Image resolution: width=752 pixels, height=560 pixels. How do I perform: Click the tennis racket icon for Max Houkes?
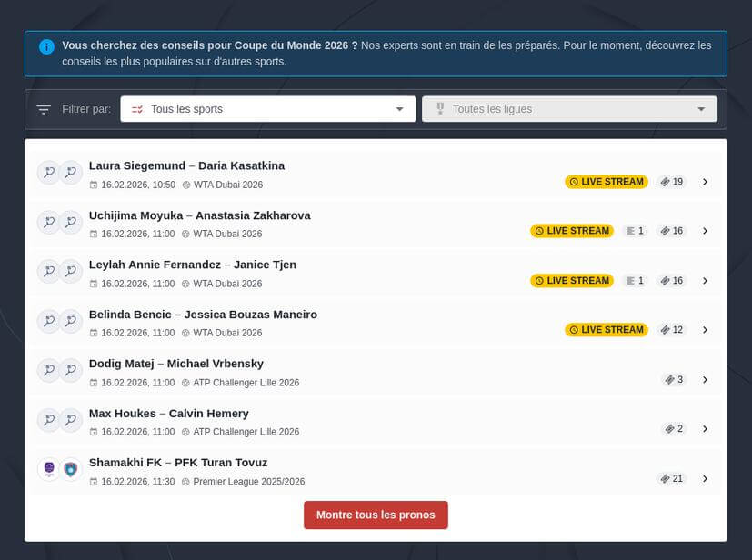coord(48,420)
